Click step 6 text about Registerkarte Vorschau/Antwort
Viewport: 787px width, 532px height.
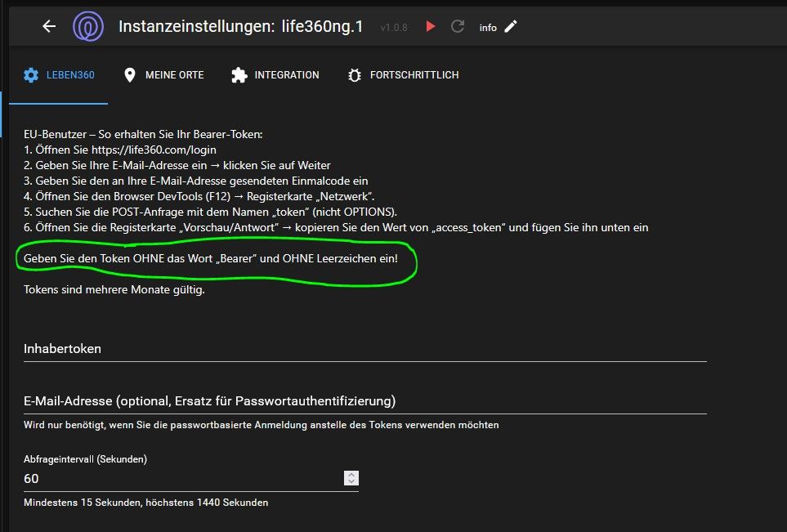(336, 227)
